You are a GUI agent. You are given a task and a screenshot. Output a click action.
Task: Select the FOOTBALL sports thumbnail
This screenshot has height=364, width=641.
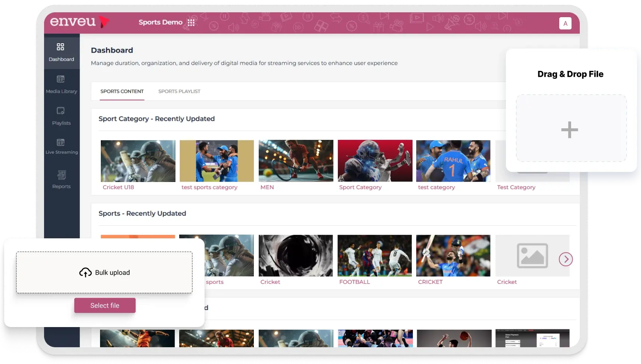tap(374, 255)
